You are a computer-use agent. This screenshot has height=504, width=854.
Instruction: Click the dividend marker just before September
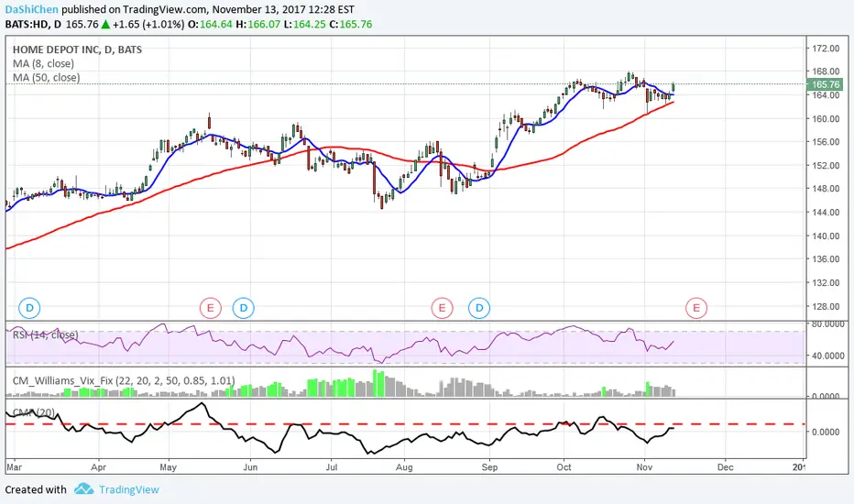tap(479, 308)
